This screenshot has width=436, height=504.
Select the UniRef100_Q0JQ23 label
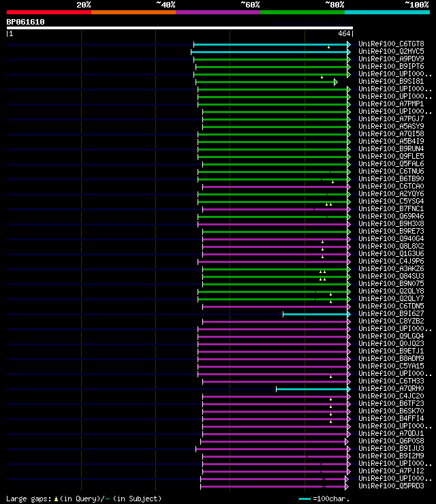391,344
